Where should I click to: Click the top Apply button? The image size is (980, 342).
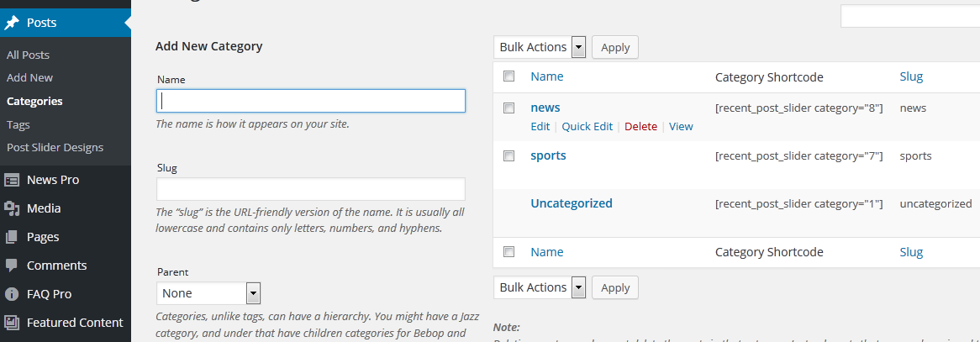615,47
